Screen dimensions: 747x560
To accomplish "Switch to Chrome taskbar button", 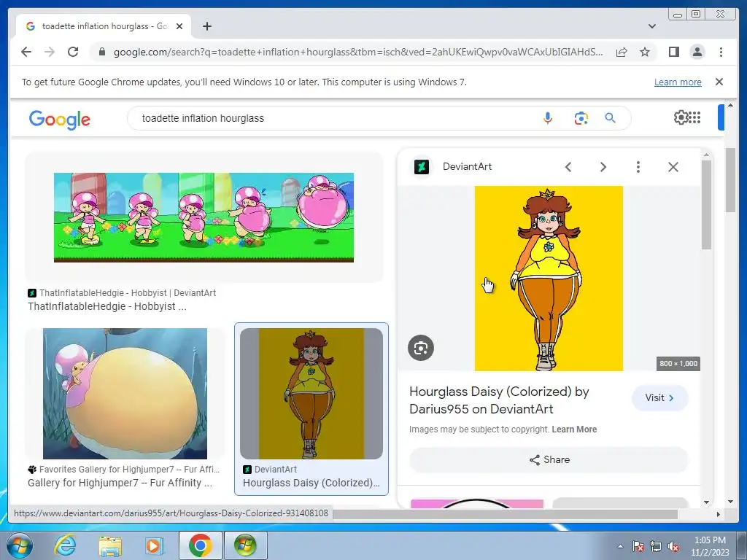I will click(x=200, y=545).
